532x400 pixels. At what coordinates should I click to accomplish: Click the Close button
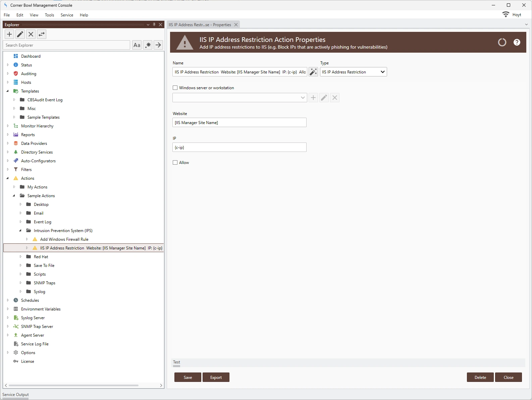pos(509,377)
